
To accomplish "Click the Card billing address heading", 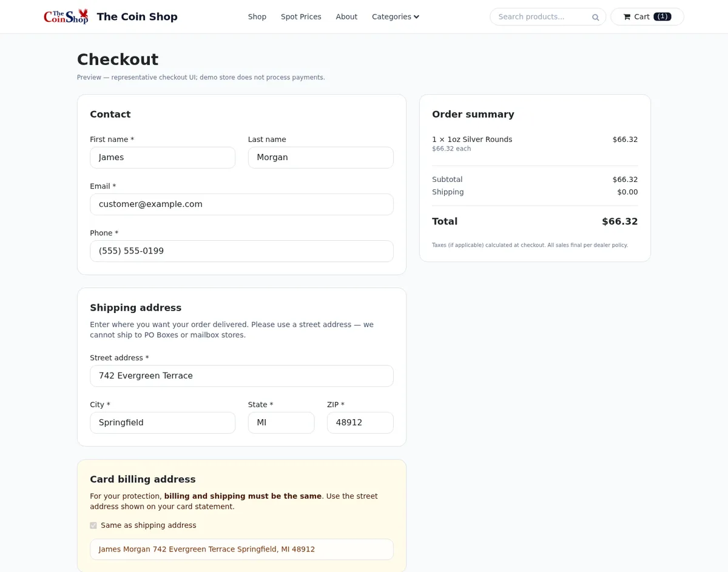I will [x=143, y=479].
